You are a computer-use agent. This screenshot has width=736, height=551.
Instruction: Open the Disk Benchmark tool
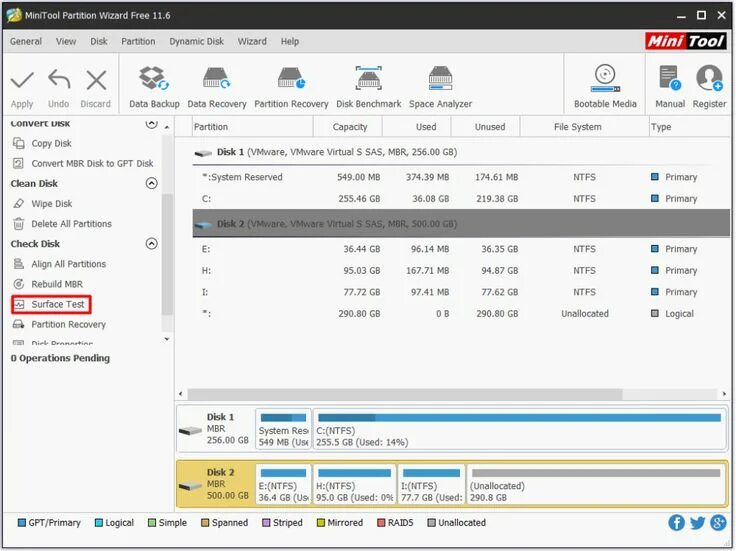tap(368, 87)
